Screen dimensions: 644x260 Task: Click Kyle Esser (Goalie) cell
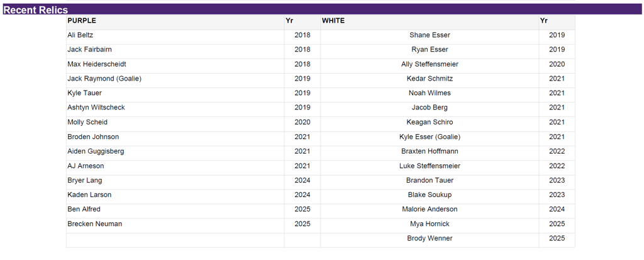click(430, 137)
